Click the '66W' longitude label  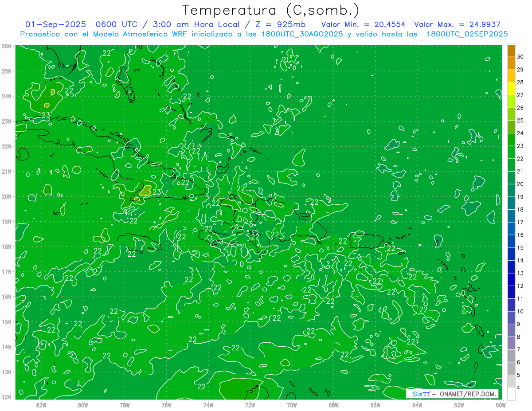pos(375,405)
